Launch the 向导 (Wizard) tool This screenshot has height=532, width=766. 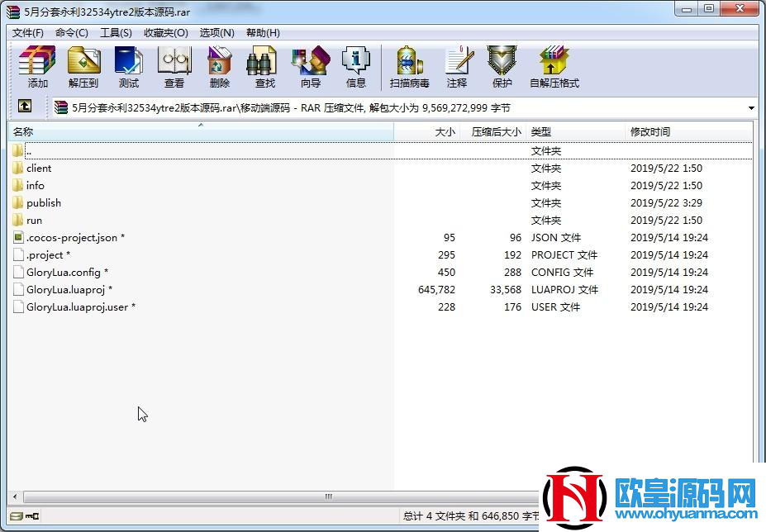click(310, 67)
